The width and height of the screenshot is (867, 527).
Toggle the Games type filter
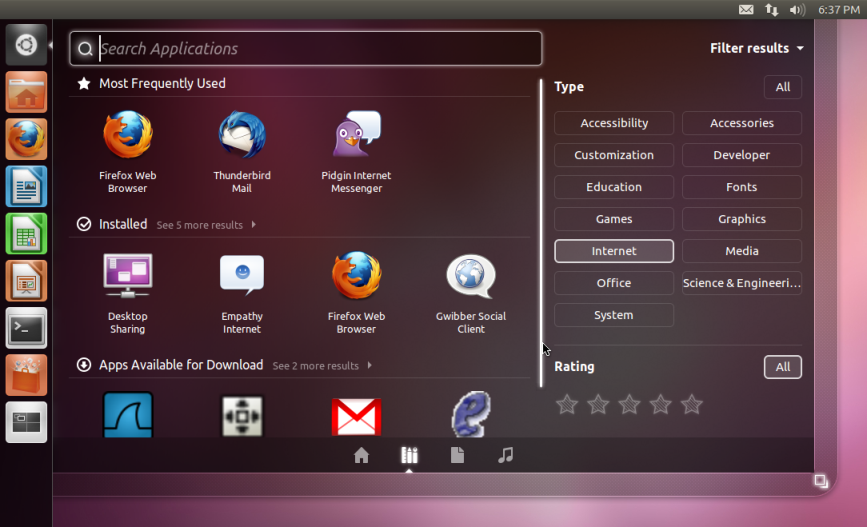click(614, 219)
